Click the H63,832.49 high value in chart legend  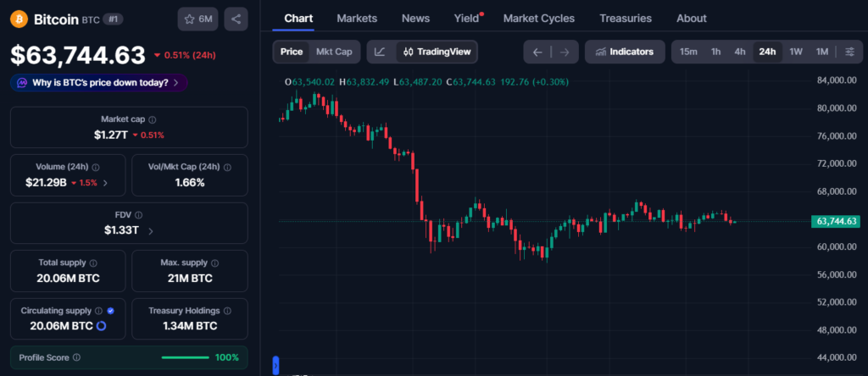(x=364, y=82)
